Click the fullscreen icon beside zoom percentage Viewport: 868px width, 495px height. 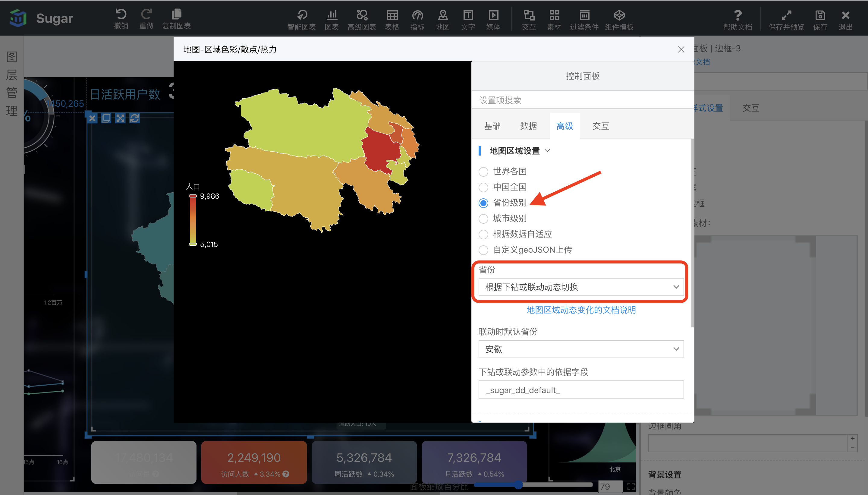click(631, 487)
